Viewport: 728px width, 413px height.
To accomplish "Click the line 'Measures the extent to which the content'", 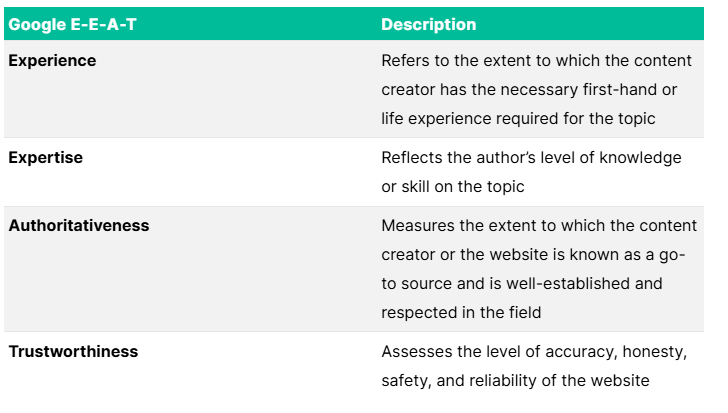I will [x=532, y=226].
